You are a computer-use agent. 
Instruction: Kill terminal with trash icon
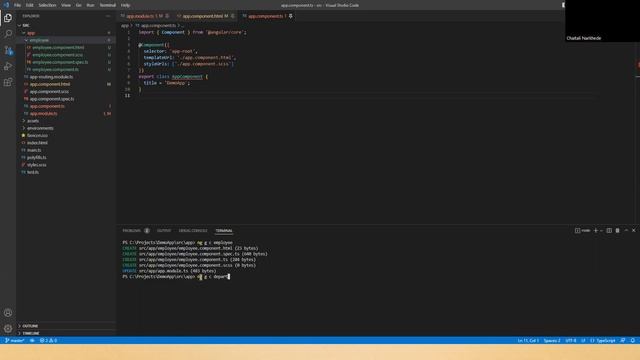pos(617,231)
